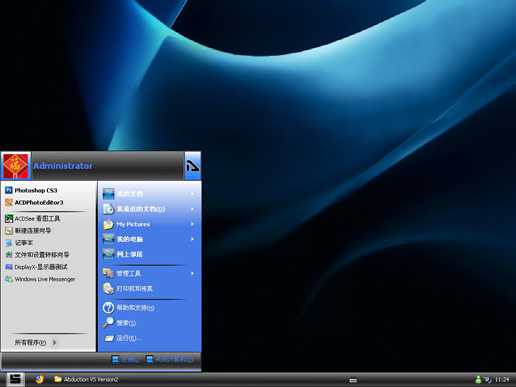Viewport: 516px width, 387px height.
Task: Click the tray icon left of the clock
Action: (x=488, y=379)
